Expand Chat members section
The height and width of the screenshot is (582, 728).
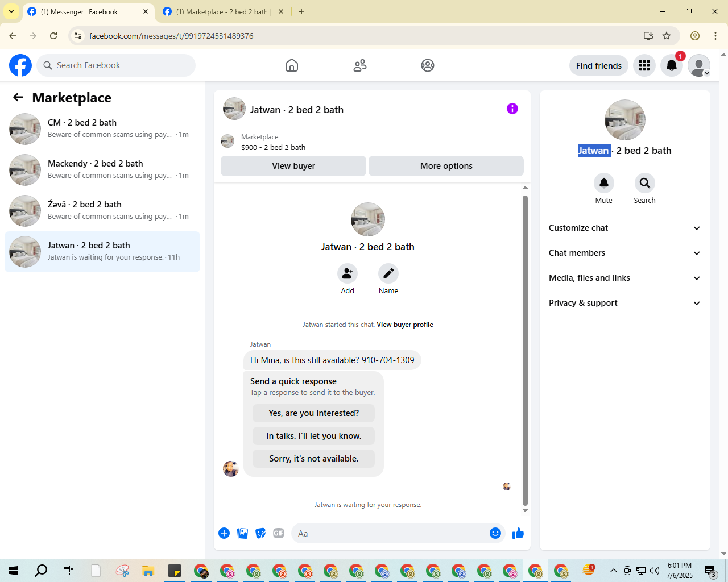pyautogui.click(x=624, y=253)
